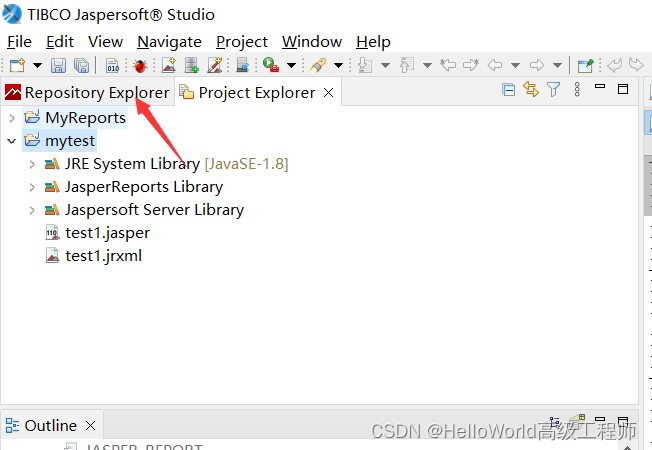This screenshot has height=450, width=652.
Task: Click the Back navigation arrow icon
Action: click(x=495, y=65)
